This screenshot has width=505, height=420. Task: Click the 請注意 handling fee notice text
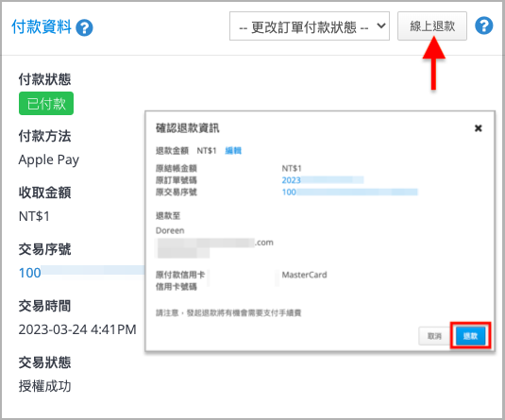tap(228, 312)
